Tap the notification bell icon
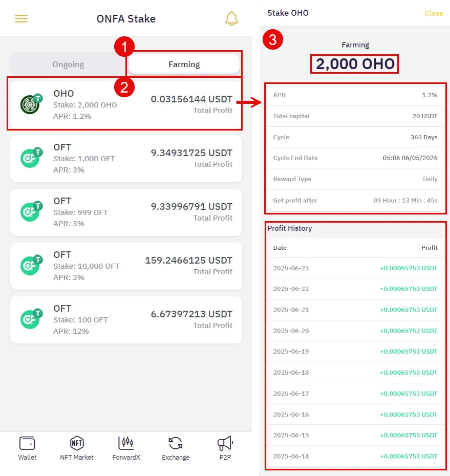This screenshot has height=476, width=450. (231, 19)
